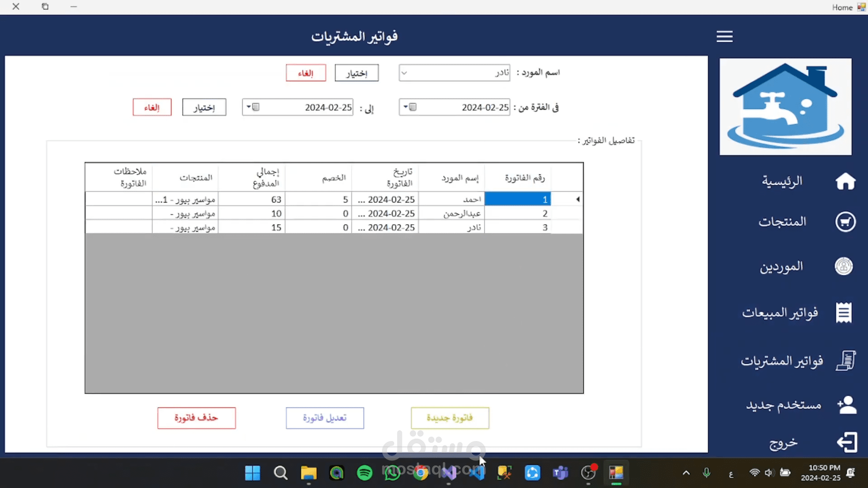Go to فواتير المبيعات menu item
The image size is (868, 488).
coord(780,313)
